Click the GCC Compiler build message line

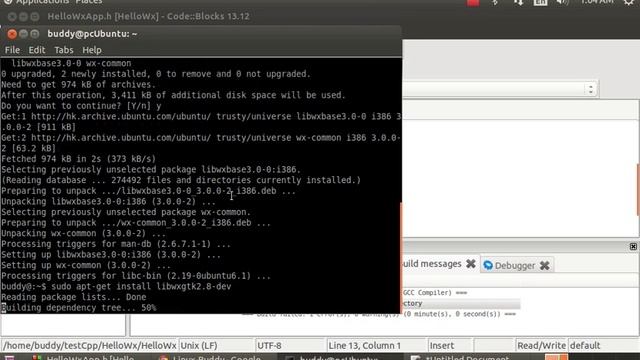pyautogui.click(x=435, y=293)
